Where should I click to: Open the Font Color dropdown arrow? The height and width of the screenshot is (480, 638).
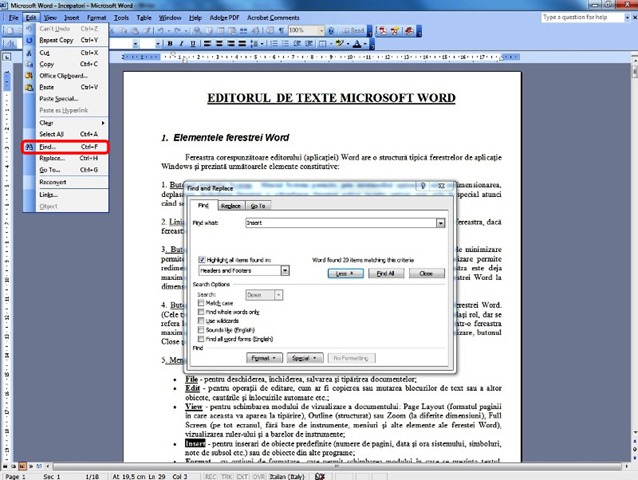click(365, 44)
